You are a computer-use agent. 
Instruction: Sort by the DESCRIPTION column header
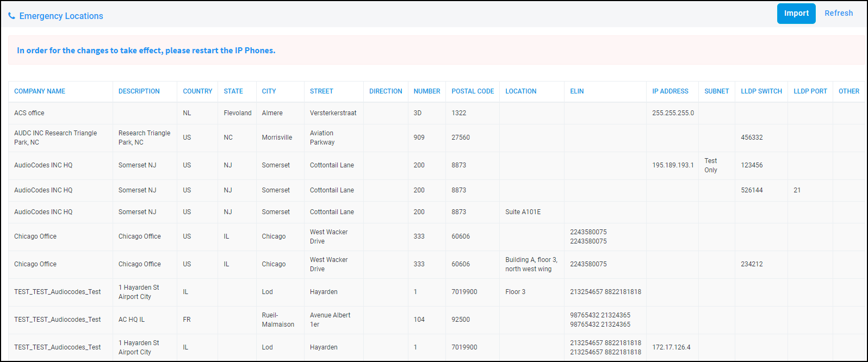click(x=139, y=91)
